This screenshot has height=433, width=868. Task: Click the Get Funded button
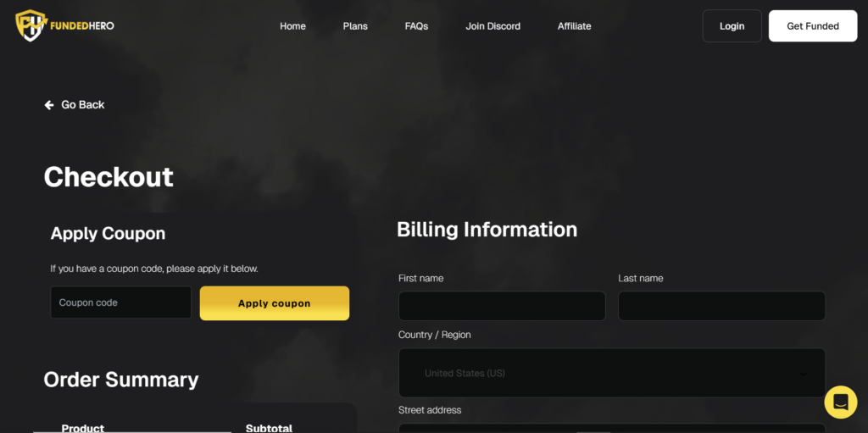[x=813, y=26]
